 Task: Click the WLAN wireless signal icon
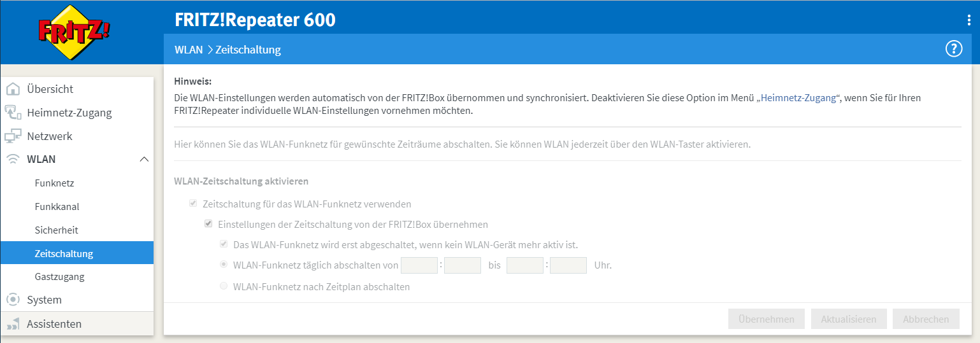click(13, 160)
